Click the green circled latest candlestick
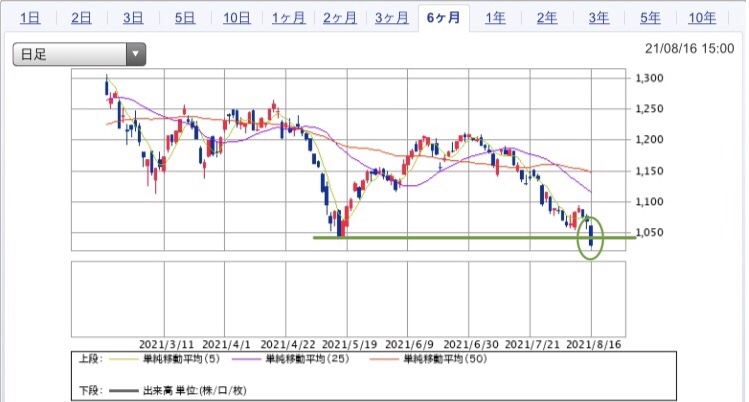749x402 pixels. [592, 237]
